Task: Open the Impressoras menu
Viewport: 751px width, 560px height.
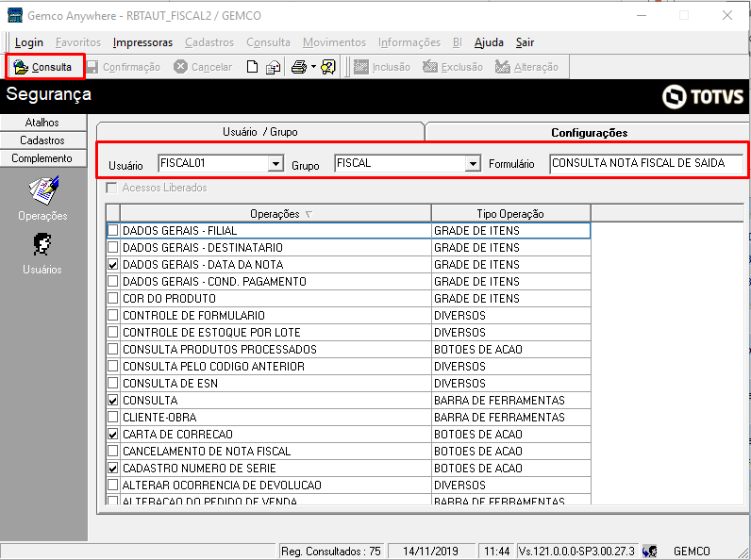Action: coord(142,42)
